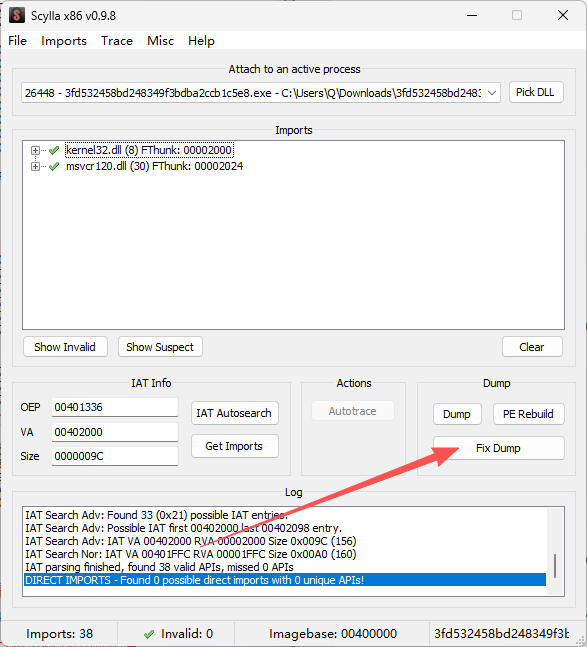This screenshot has width=587, height=647.
Task: Click the OEP input field
Action: (115, 407)
